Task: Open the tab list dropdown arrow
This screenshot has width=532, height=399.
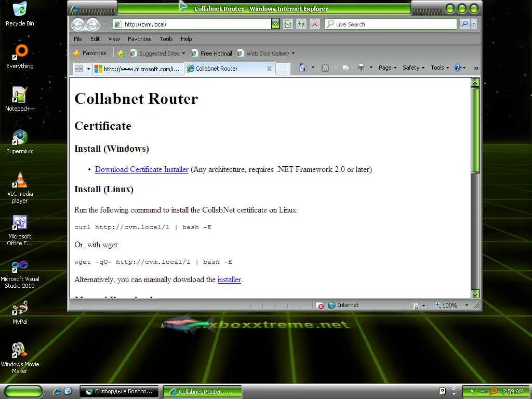Action: [x=88, y=69]
